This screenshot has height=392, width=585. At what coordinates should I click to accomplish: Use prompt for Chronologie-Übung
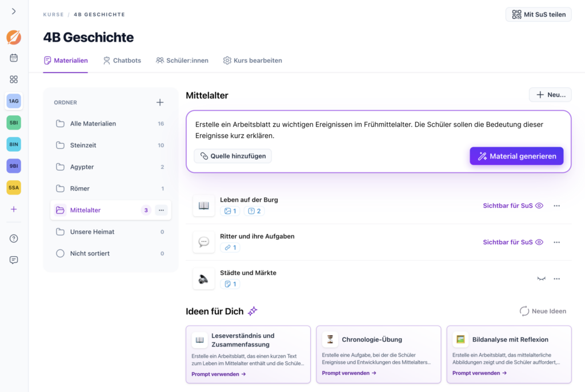click(x=349, y=373)
